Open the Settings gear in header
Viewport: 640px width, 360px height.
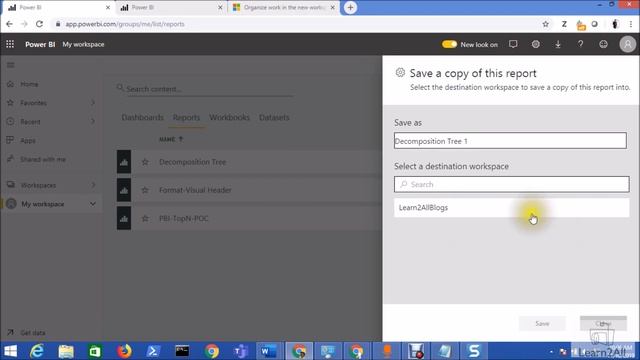click(536, 44)
